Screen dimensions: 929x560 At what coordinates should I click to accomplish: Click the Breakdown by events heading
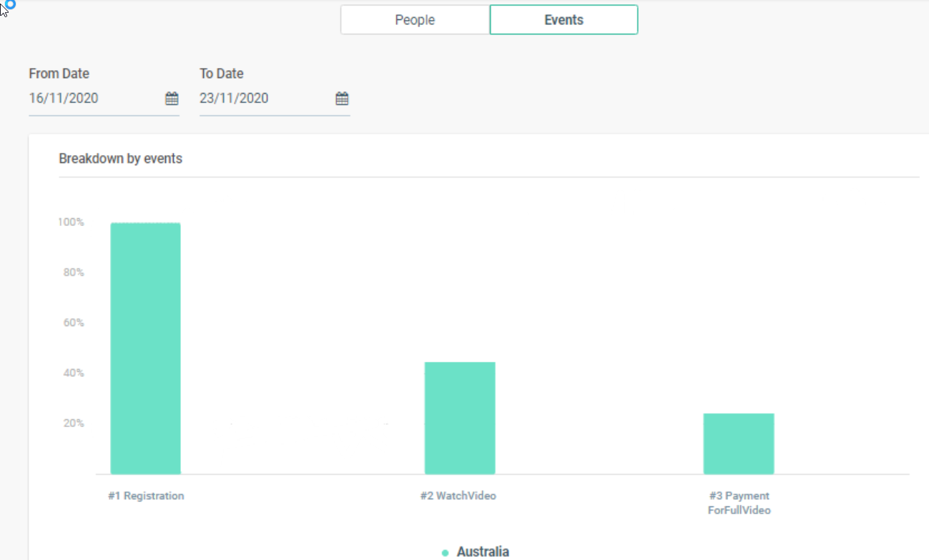pyautogui.click(x=120, y=159)
